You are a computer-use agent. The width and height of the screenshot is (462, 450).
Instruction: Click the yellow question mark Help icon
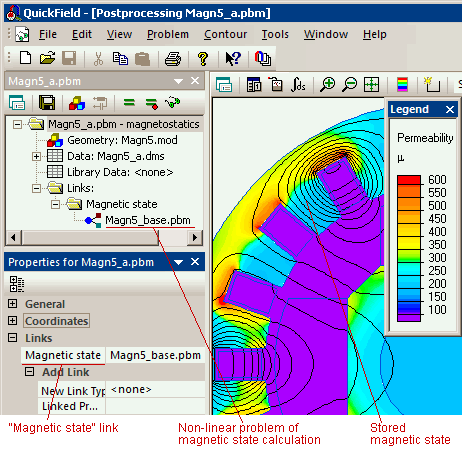click(x=203, y=59)
